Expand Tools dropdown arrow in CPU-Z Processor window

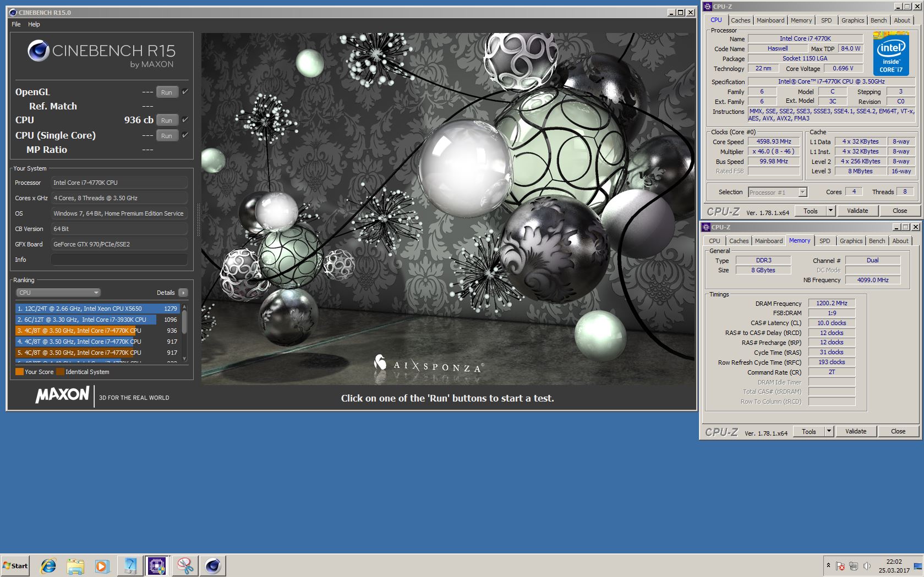(x=830, y=211)
